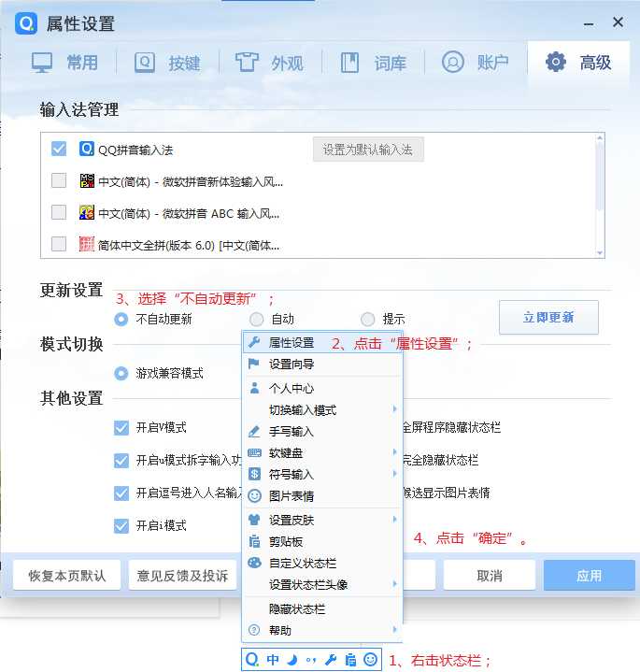Screen dimensions: 640x672
Task: Click the list scrollbar up arrow
Action: pyautogui.click(x=600, y=137)
